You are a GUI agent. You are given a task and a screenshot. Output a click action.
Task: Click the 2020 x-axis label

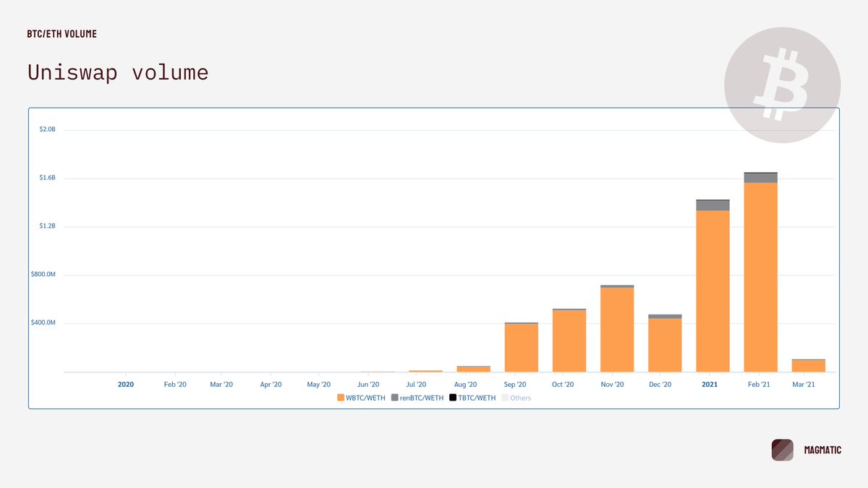(x=126, y=385)
